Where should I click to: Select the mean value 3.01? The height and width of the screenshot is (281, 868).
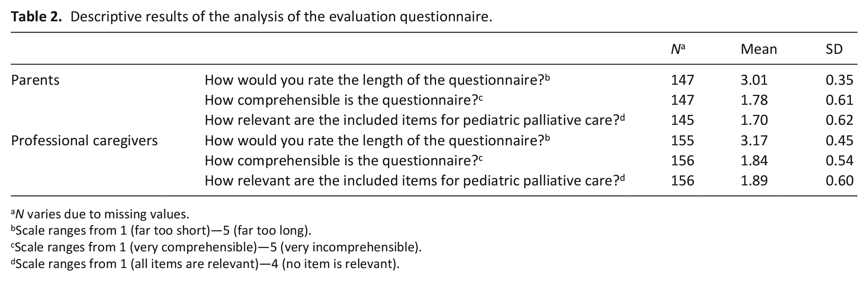[754, 80]
